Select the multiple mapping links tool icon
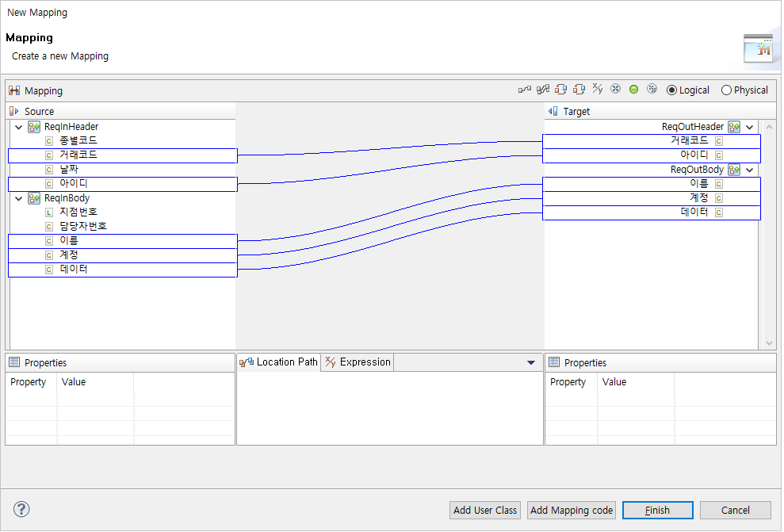Image resolution: width=784 pixels, height=532 pixels. (543, 89)
